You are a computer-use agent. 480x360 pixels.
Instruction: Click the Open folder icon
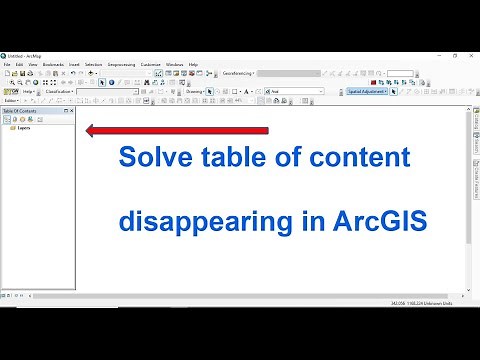pos(15,73)
